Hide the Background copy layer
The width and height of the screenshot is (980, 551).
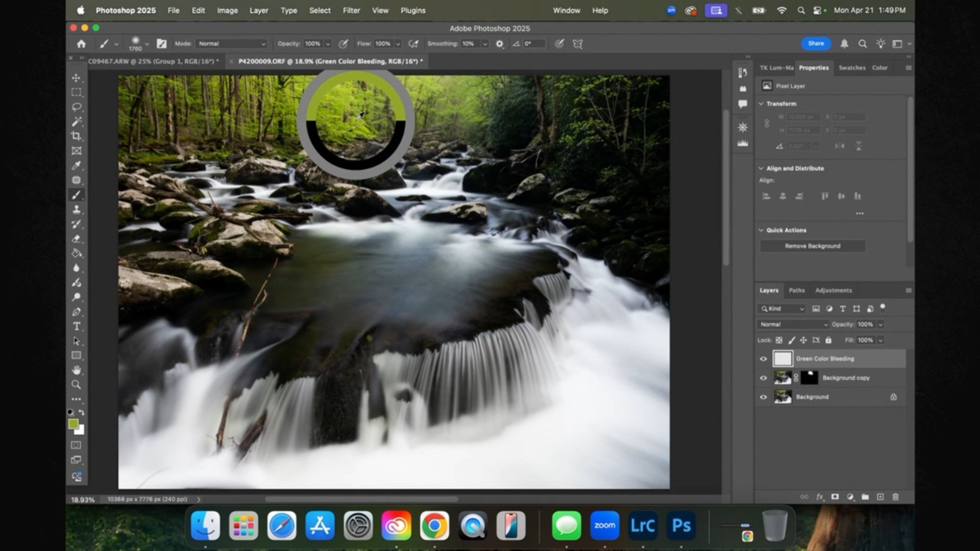(x=763, y=378)
